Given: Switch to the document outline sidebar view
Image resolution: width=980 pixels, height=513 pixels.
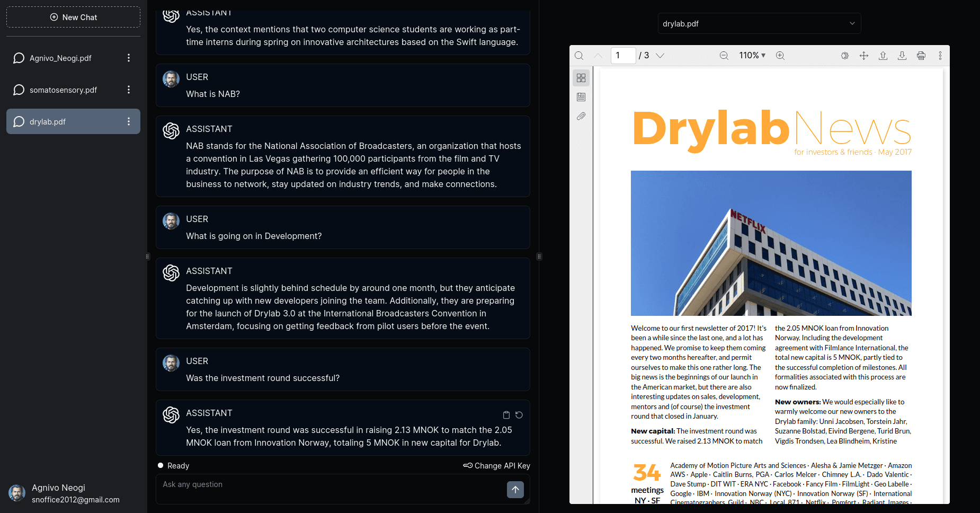Looking at the screenshot, I should (x=581, y=96).
